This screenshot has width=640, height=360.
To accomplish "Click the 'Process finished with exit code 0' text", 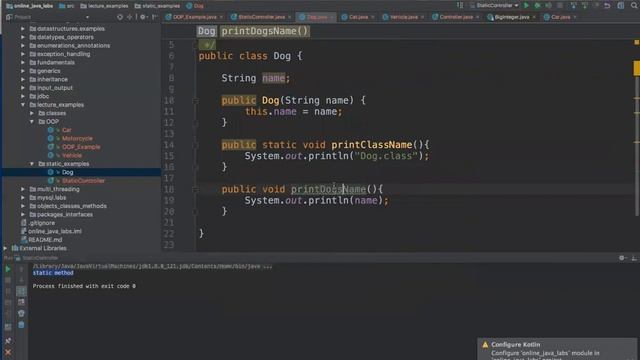I will point(84,286).
